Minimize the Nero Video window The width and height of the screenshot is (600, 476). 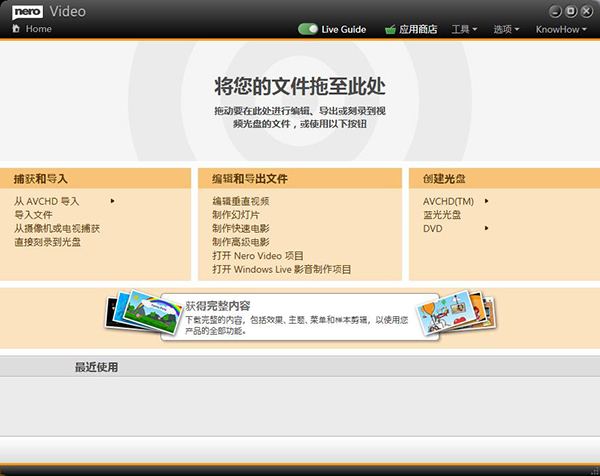(x=555, y=11)
